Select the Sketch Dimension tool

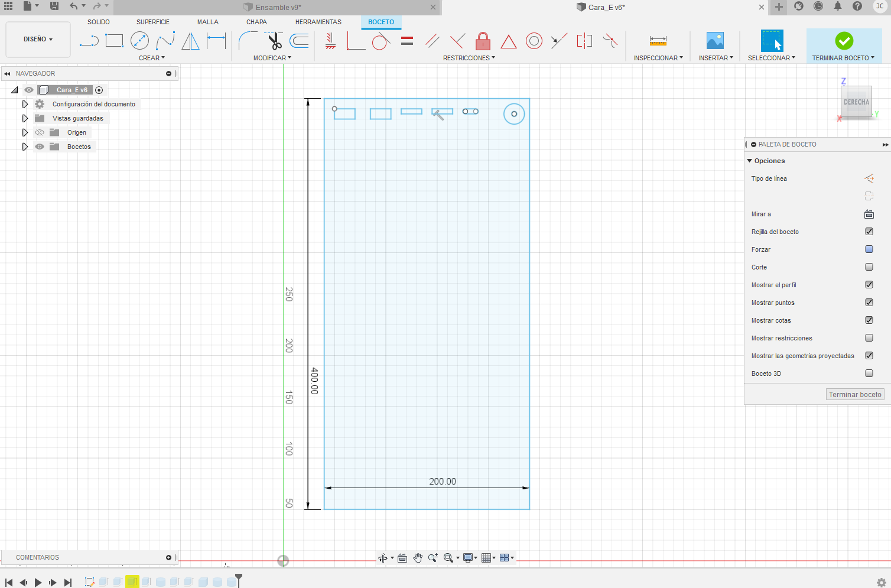click(216, 41)
